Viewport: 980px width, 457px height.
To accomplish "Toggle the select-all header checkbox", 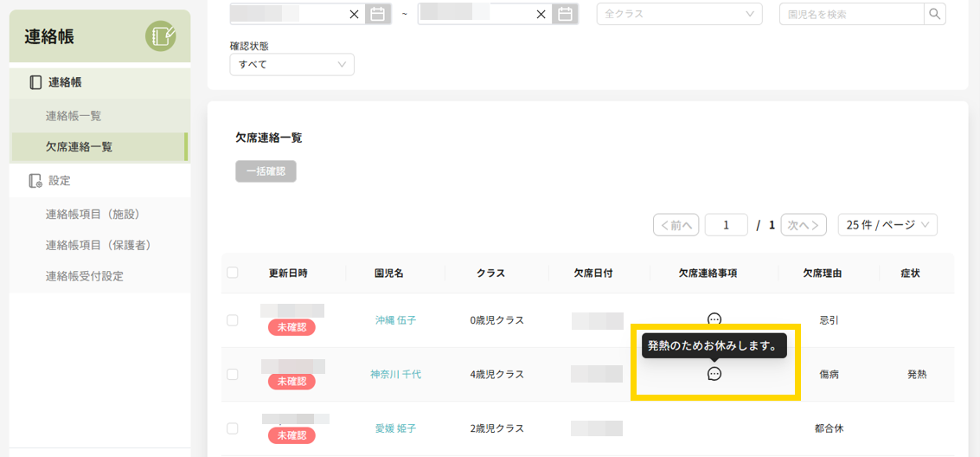I will point(232,273).
